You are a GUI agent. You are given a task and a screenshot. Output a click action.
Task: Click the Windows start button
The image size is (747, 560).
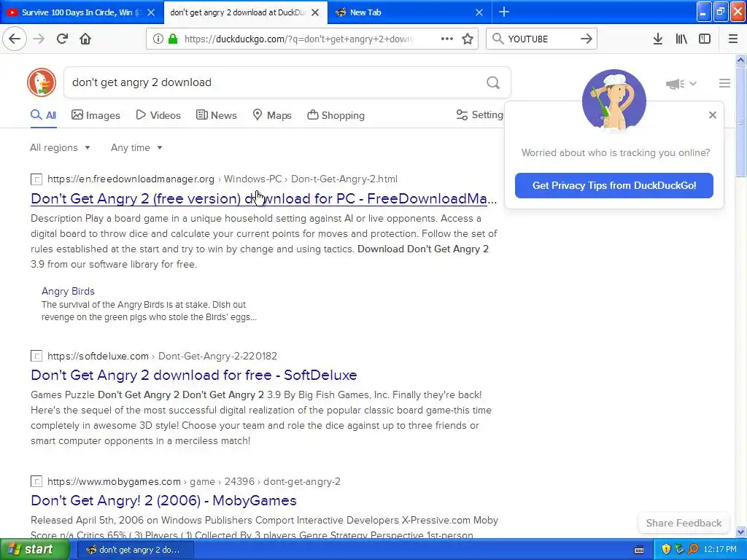pyautogui.click(x=34, y=550)
